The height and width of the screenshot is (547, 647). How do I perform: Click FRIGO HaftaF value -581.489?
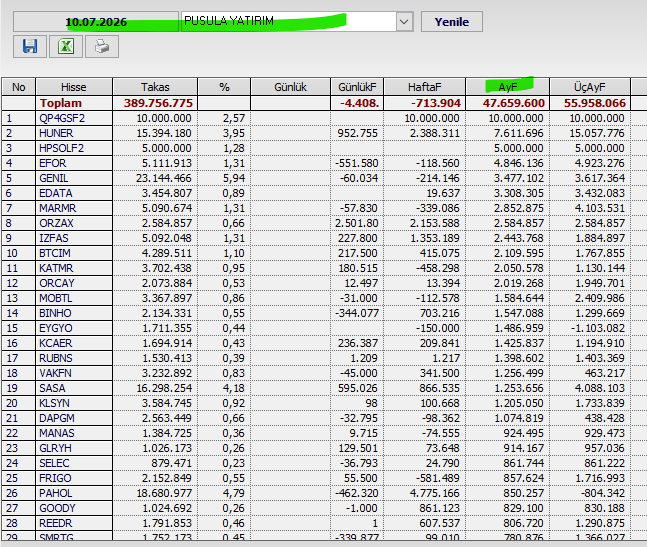click(x=437, y=478)
